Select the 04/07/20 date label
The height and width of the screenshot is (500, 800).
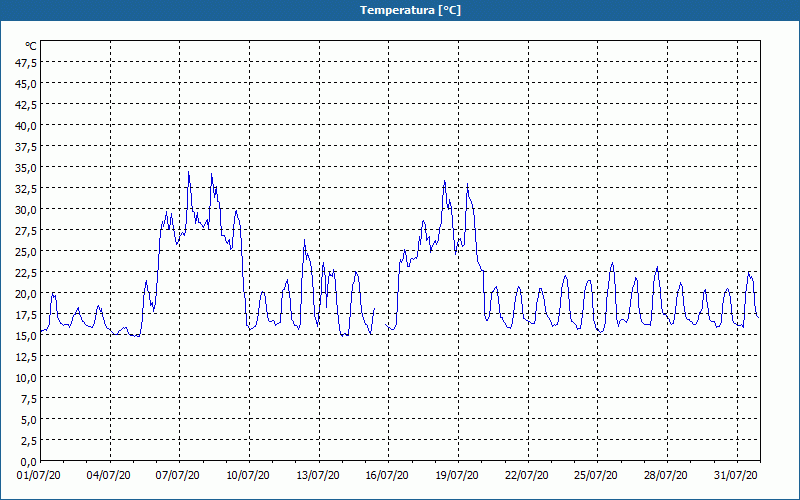108,476
